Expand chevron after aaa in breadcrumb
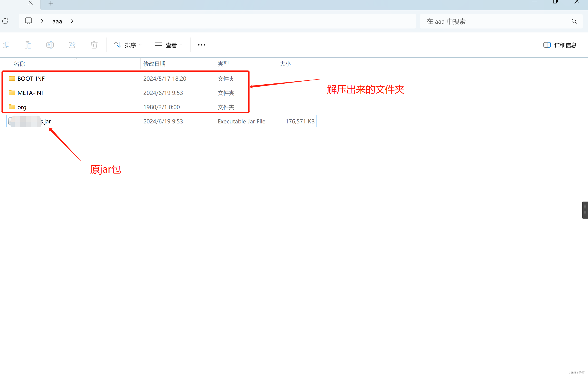This screenshot has height=376, width=588. click(x=72, y=21)
